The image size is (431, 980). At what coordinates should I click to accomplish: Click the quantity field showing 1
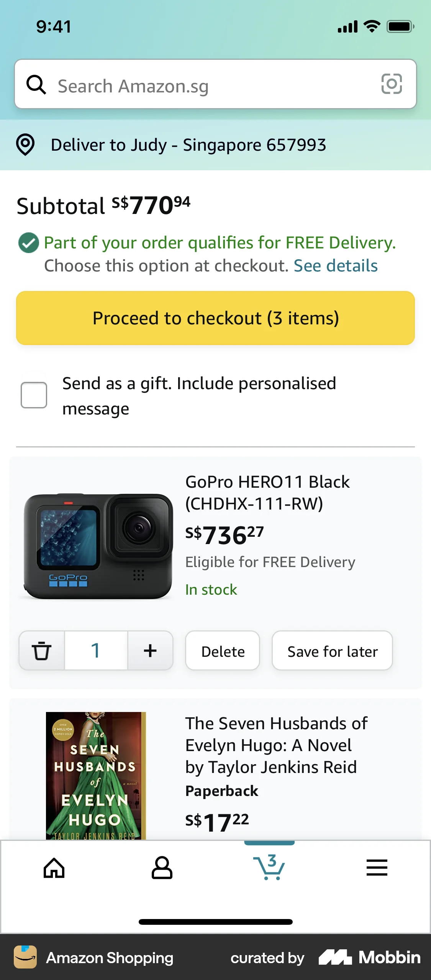[x=96, y=651]
